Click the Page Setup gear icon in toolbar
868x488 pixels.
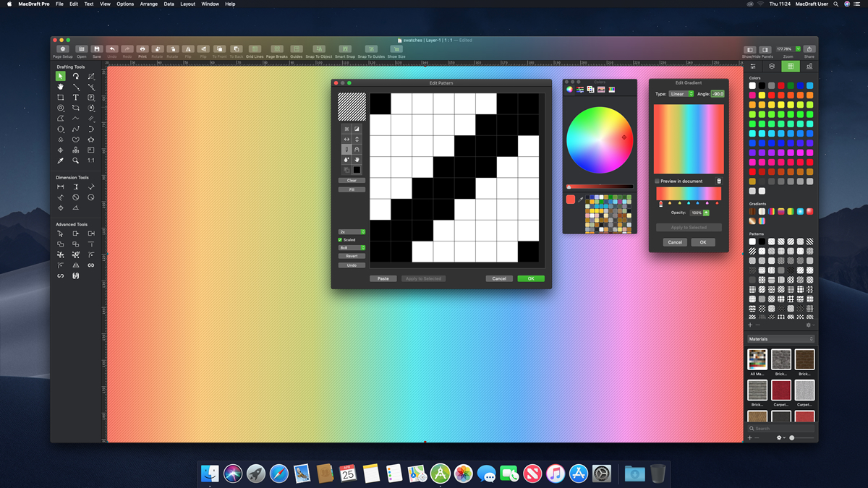(x=62, y=49)
